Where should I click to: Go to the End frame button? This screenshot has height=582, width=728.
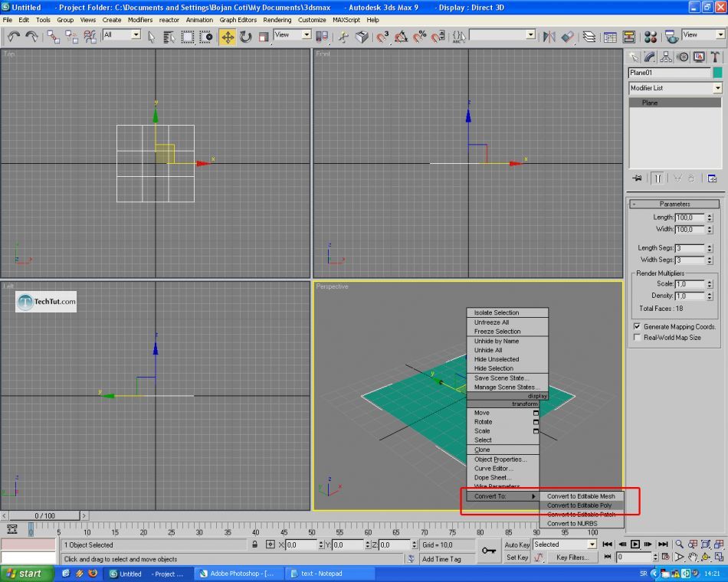[x=663, y=544]
